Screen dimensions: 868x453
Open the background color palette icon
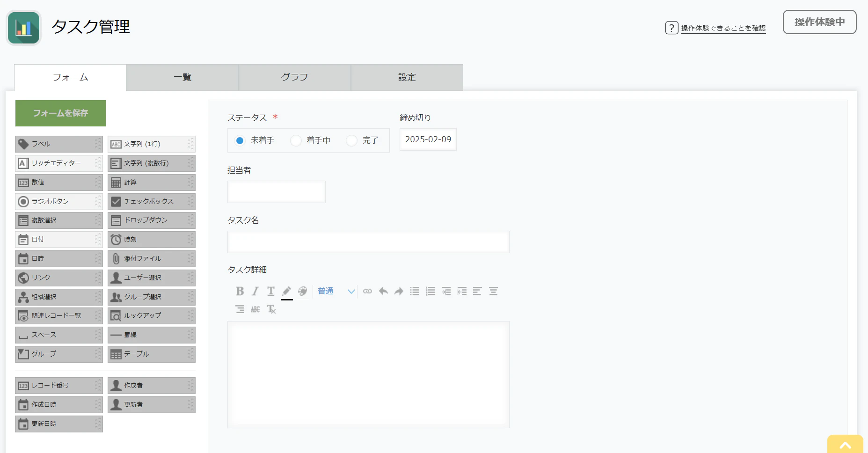click(303, 292)
